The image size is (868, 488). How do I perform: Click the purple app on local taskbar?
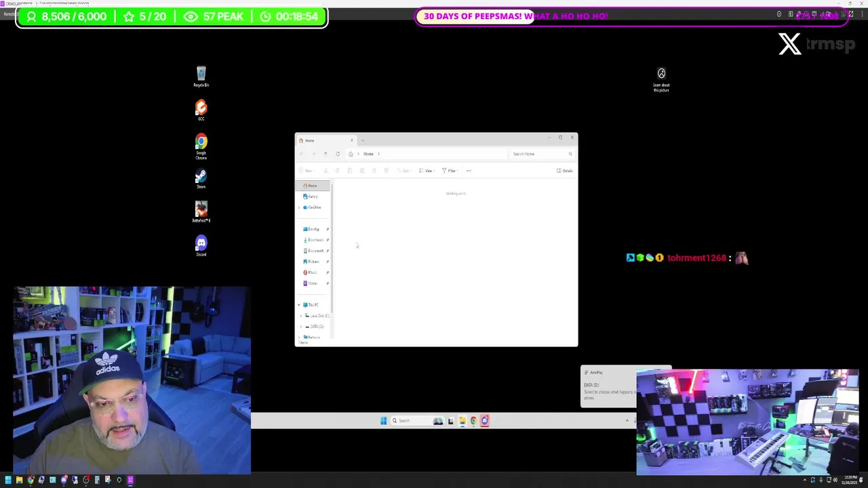(x=130, y=480)
